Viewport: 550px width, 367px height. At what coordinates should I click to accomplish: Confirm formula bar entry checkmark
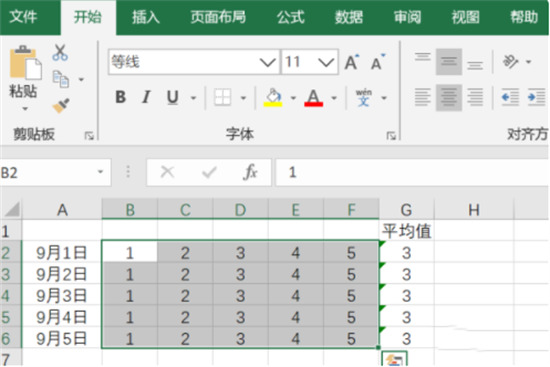[209, 172]
